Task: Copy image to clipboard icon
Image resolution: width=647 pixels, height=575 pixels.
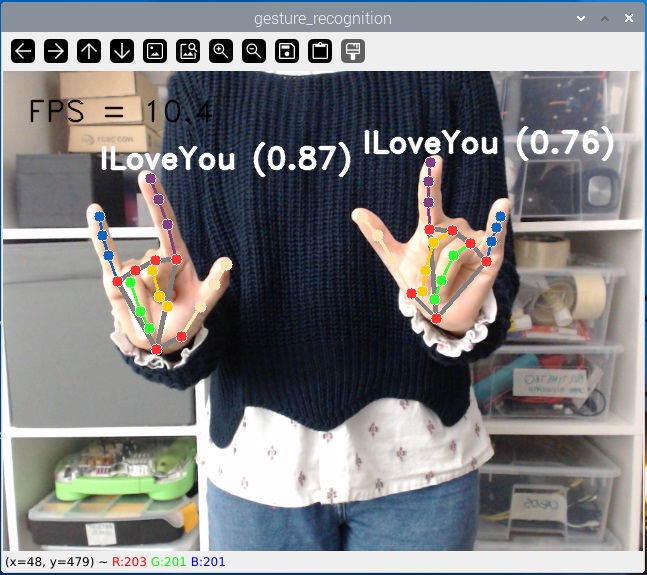Action: pyautogui.click(x=320, y=51)
